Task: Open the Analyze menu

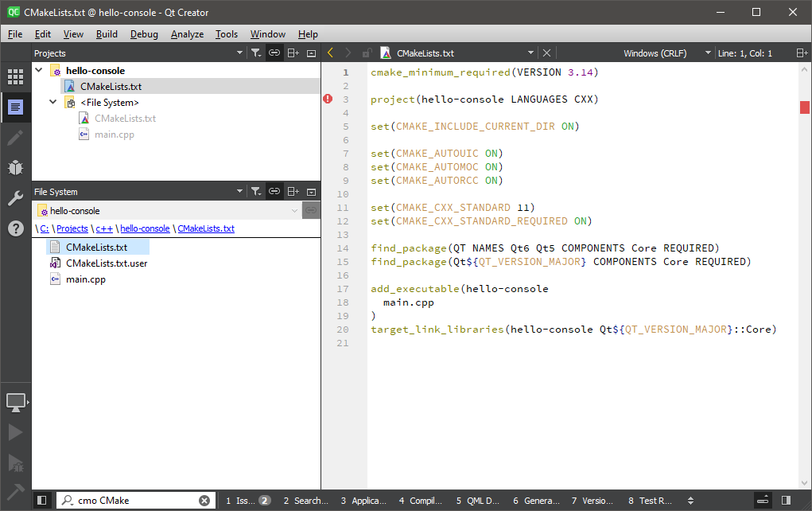Action: (x=187, y=34)
